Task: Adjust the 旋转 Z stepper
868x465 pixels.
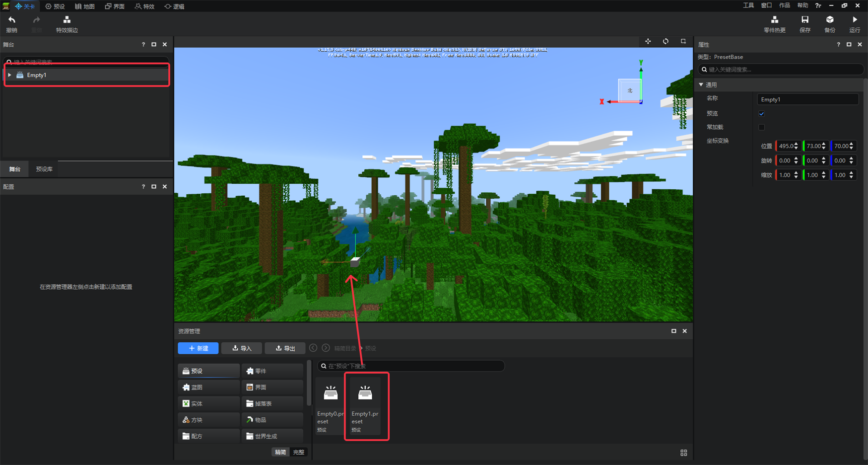Action: [x=851, y=160]
